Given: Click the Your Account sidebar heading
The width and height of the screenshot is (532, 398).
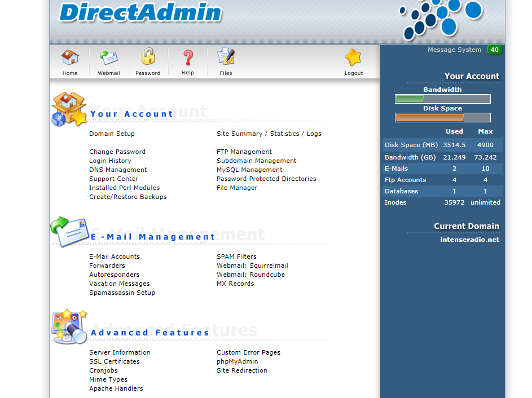Looking at the screenshot, I should pyautogui.click(x=472, y=76).
